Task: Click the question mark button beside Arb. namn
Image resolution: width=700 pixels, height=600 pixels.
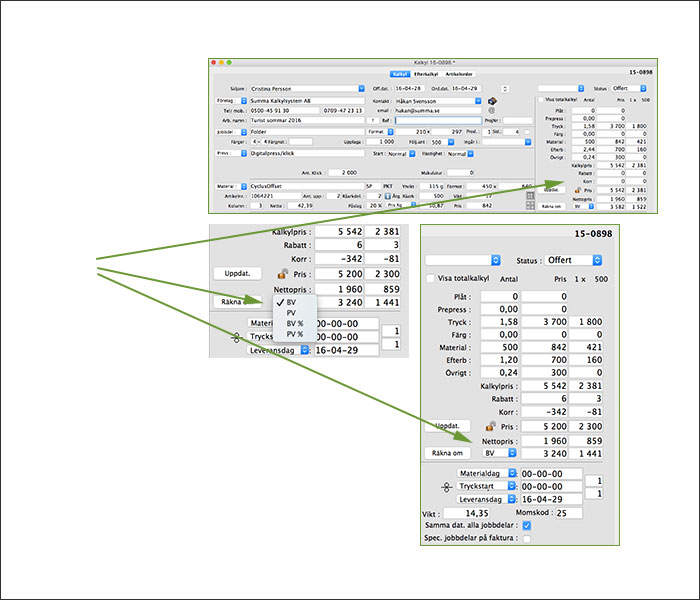Action: coord(372,121)
